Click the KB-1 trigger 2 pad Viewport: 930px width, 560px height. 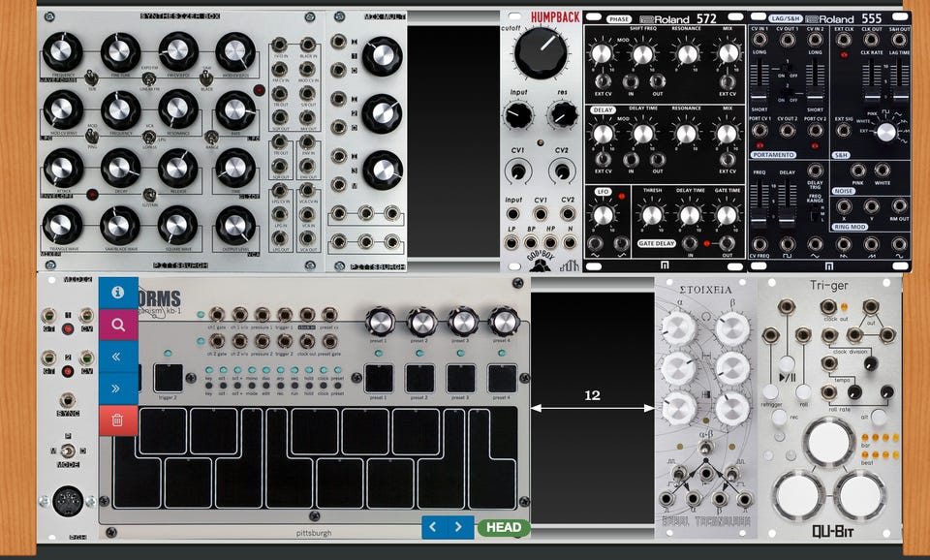coord(169,378)
